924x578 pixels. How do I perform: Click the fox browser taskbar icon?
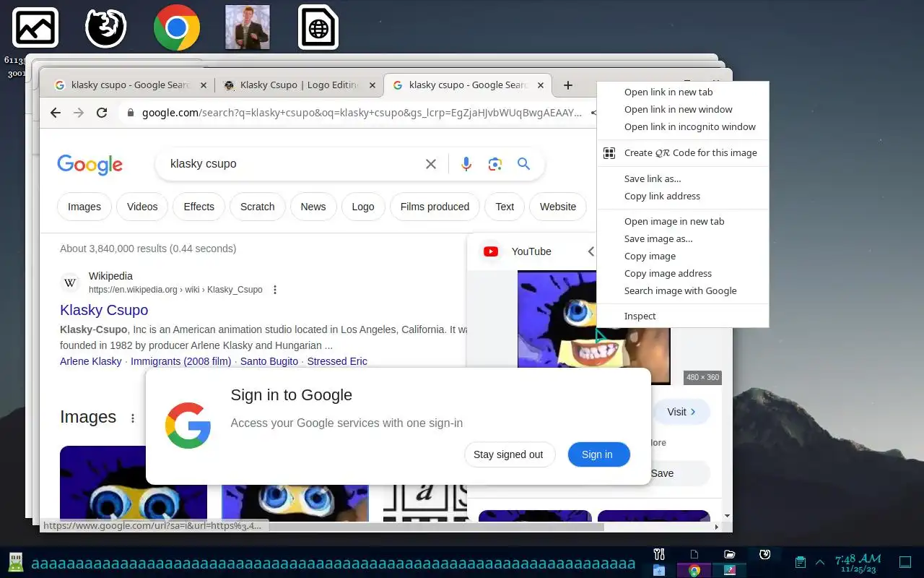764,554
